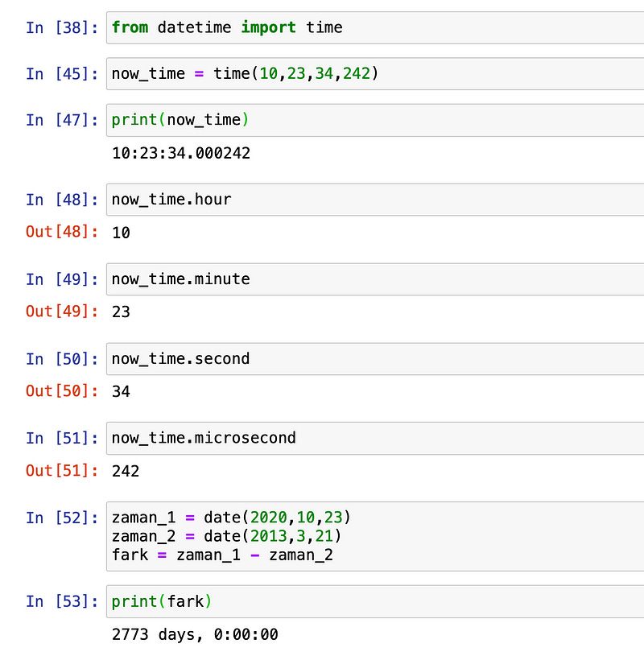Select the Out[48] prompt
This screenshot has height=652, width=644.
click(62, 232)
